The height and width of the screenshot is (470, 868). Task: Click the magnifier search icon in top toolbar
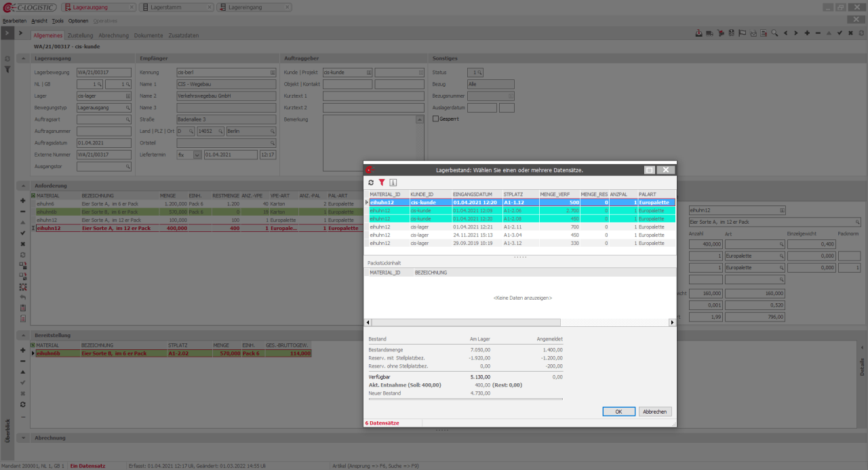[x=774, y=33]
